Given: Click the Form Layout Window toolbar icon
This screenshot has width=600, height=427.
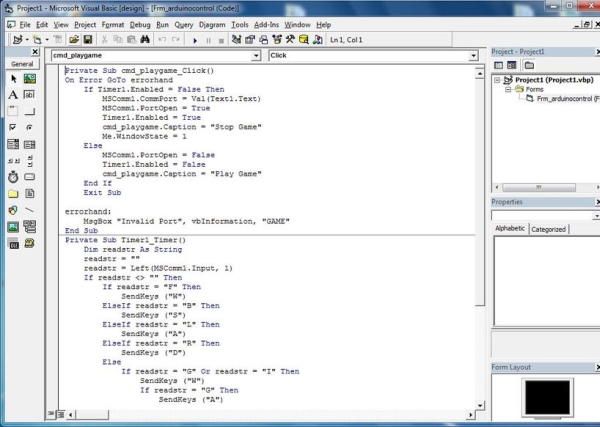Looking at the screenshot, I should (x=263, y=39).
